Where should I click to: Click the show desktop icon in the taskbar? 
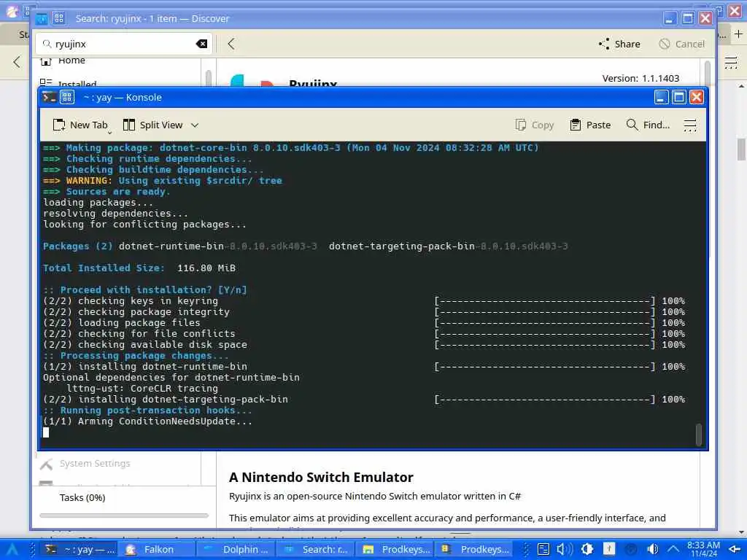pyautogui.click(x=735, y=550)
